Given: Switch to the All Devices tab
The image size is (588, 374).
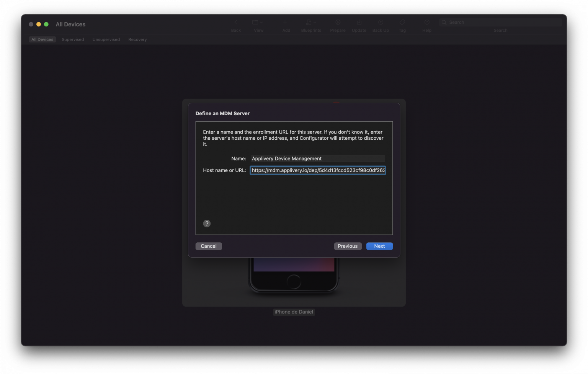Looking at the screenshot, I should point(42,39).
